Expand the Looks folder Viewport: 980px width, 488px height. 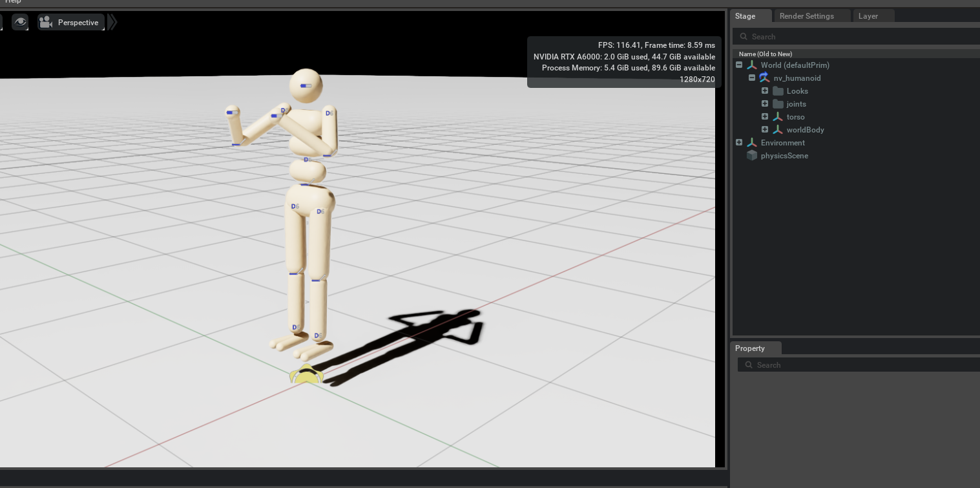pyautogui.click(x=765, y=90)
